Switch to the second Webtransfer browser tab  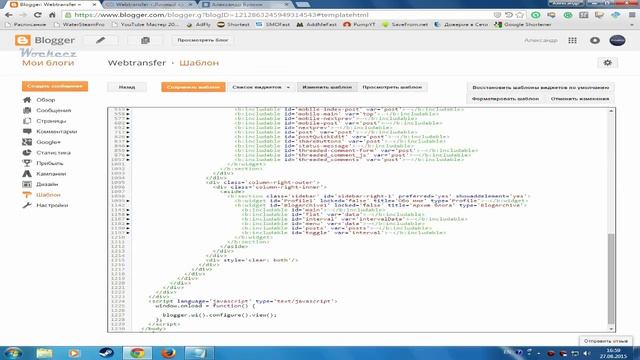coord(149,4)
